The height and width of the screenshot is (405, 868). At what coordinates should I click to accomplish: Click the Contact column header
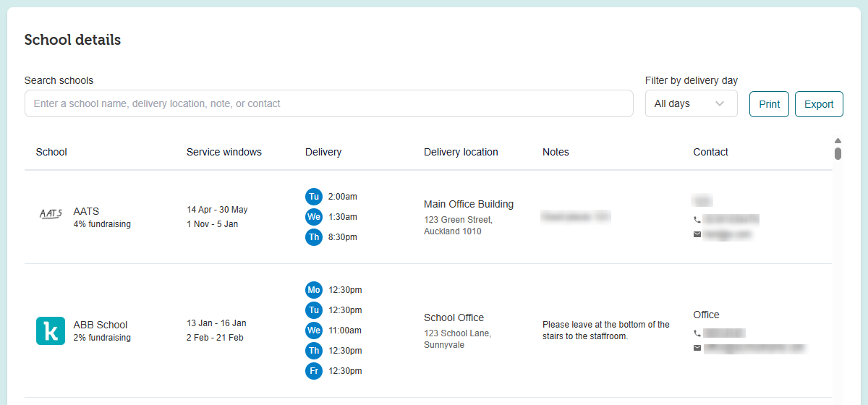coord(710,152)
